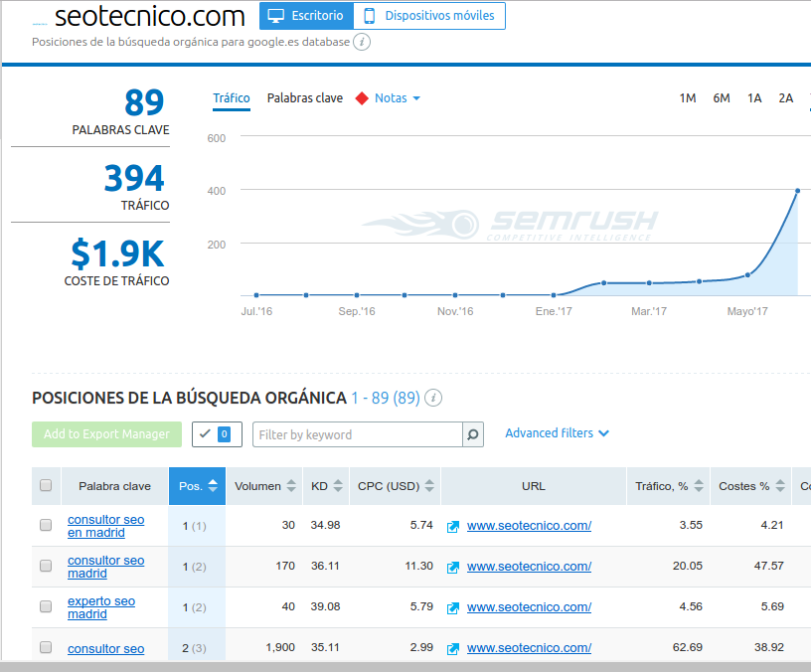Open external link icon in 'consultor seo en madrid' row
Screen dimensions: 811x672
[x=453, y=527]
